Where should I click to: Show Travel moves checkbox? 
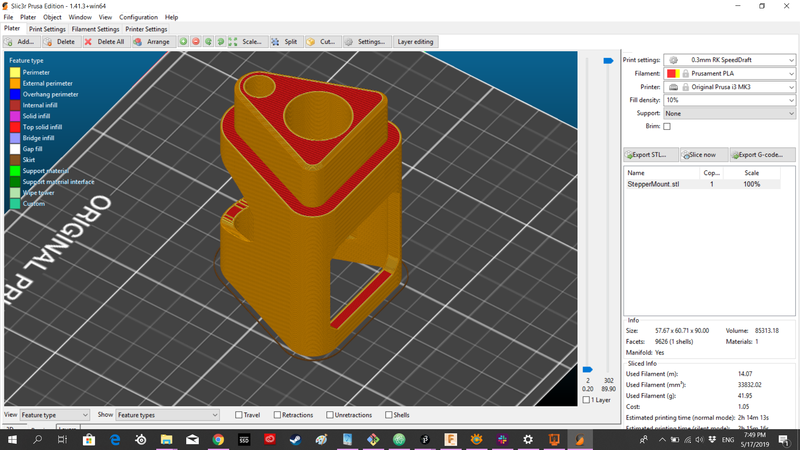pos(238,415)
